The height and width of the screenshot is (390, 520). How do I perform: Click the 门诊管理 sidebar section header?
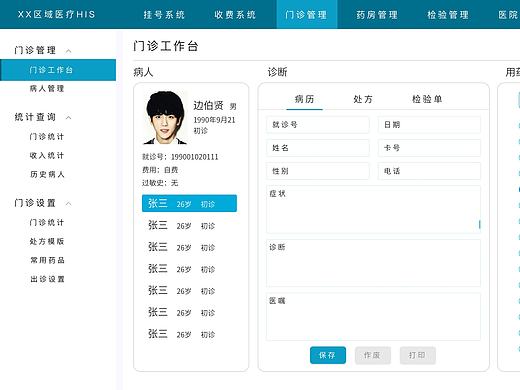click(x=35, y=50)
